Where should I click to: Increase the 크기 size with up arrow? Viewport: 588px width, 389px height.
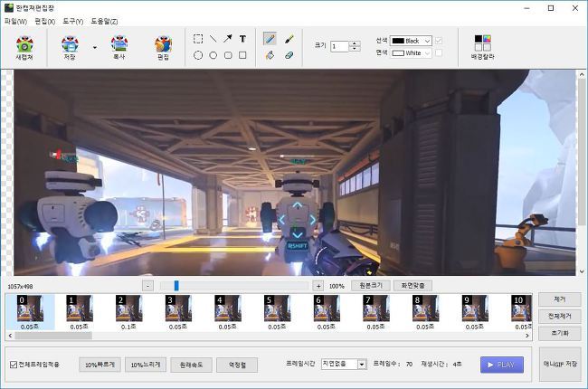point(355,43)
